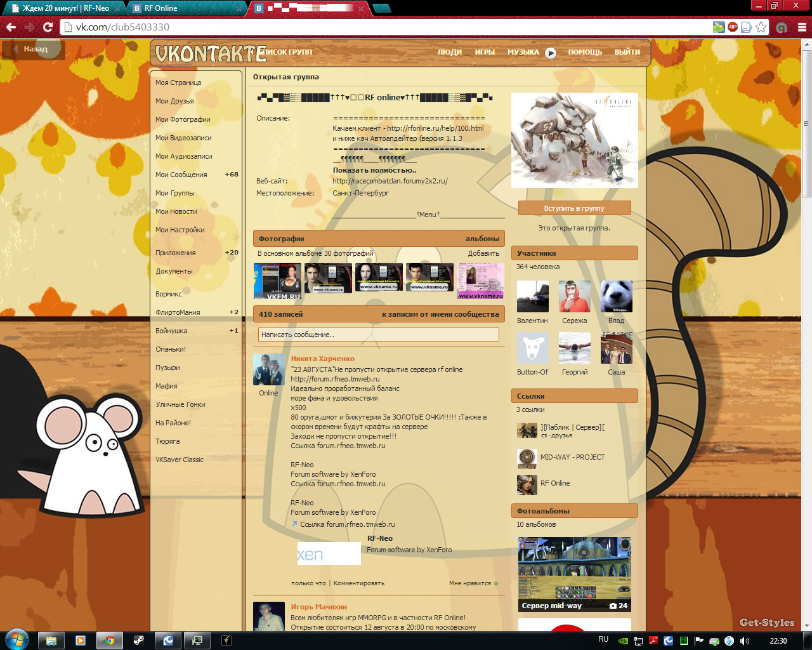Image resolution: width=812 pixels, height=650 pixels.
Task: Click the Adobe Reader tray icon
Action: coord(653,641)
